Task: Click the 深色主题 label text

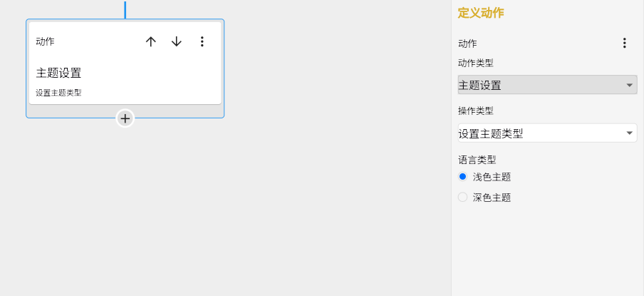Action: (492, 198)
